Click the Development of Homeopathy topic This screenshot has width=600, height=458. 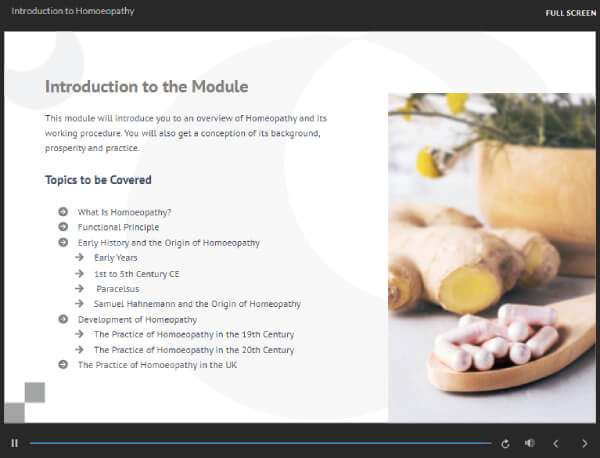(x=137, y=319)
